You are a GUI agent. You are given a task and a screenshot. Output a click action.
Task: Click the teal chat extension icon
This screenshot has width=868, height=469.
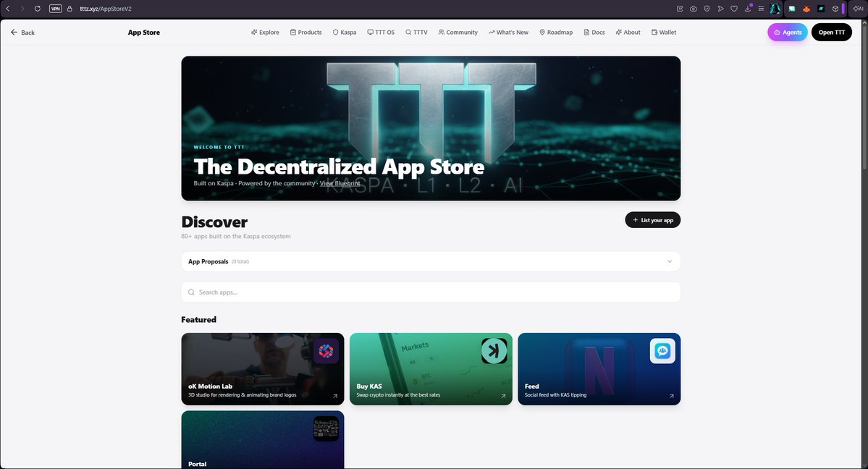[x=792, y=9]
